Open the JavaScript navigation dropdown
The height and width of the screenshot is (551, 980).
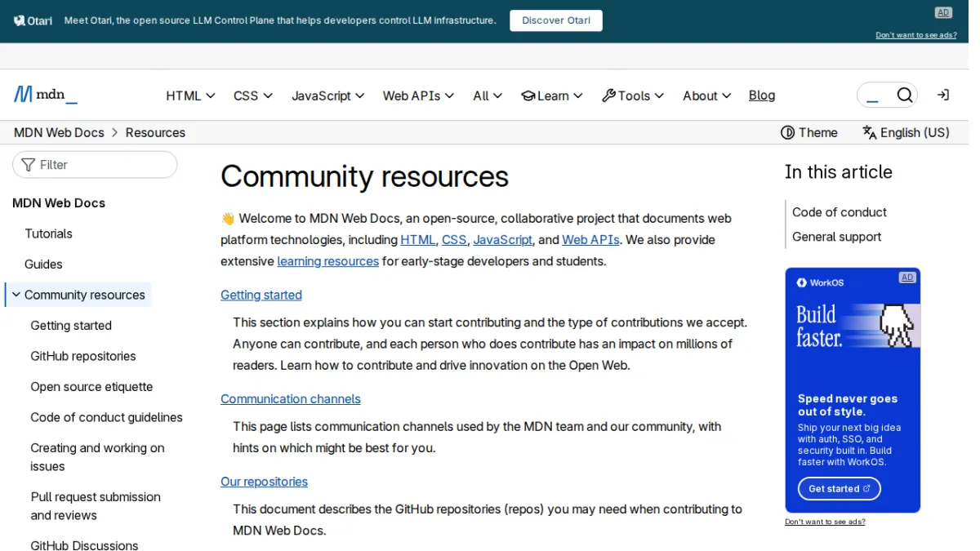(x=328, y=96)
